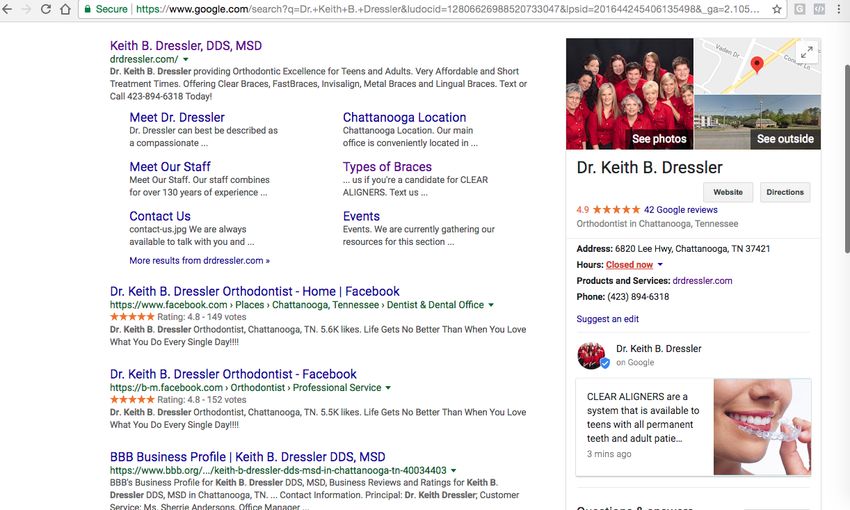
Task: Click the five-star rating beside 4.9
Action: (616, 210)
